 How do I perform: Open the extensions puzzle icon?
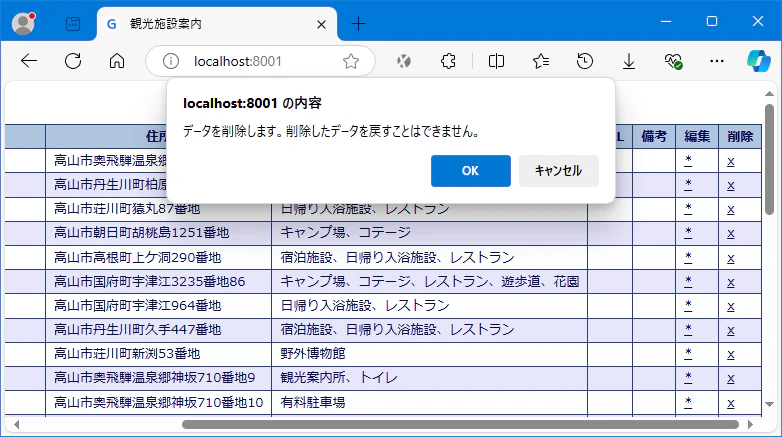coord(448,61)
